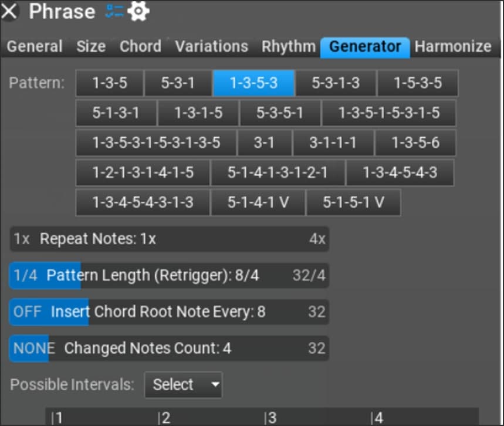Switch to the General tab
The height and width of the screenshot is (426, 504).
[35, 46]
